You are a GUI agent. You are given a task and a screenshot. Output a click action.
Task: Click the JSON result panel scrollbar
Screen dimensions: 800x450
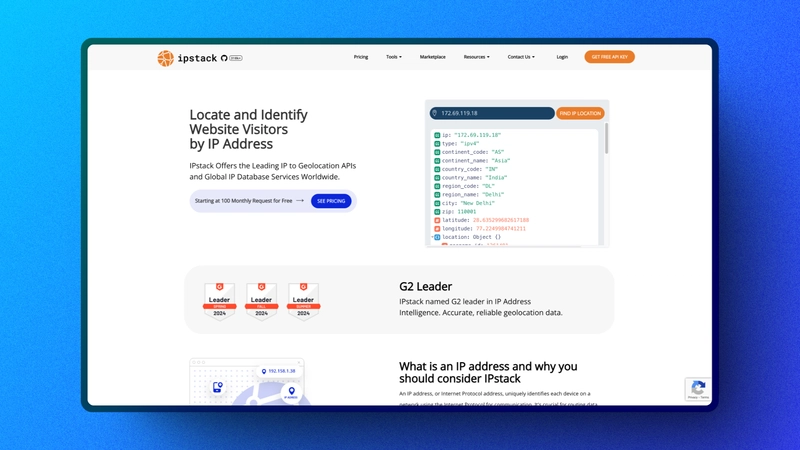606,139
